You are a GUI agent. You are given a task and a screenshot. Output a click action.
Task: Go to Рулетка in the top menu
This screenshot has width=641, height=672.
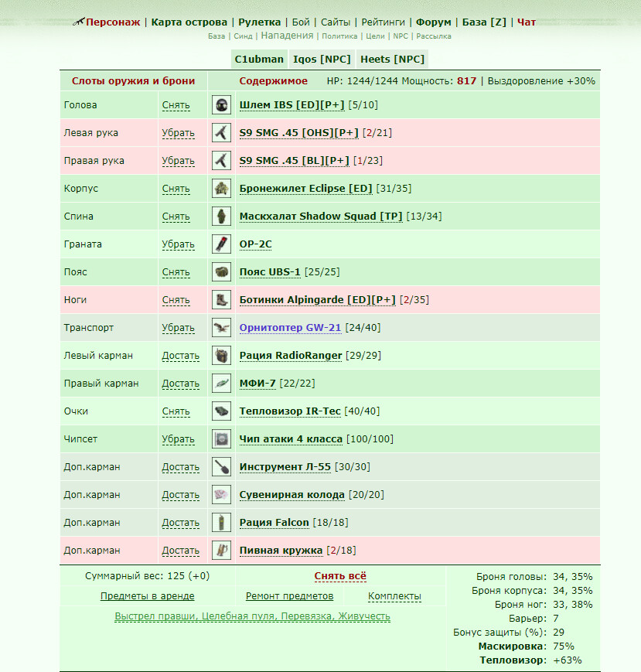pos(260,22)
